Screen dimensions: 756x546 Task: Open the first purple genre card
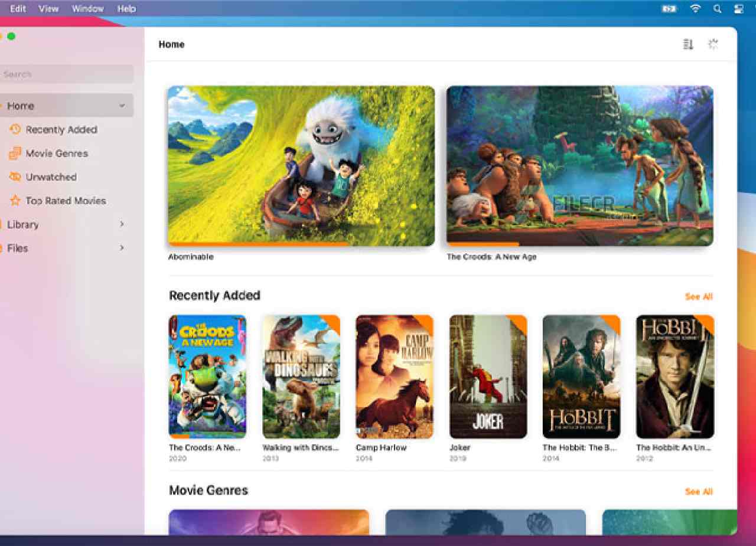pos(269,522)
